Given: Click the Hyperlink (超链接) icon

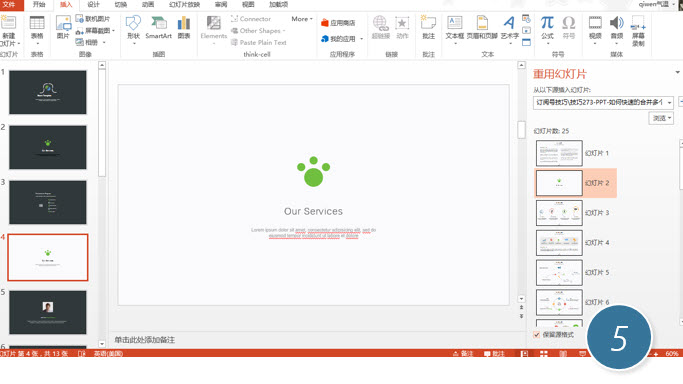Looking at the screenshot, I should coord(380,23).
